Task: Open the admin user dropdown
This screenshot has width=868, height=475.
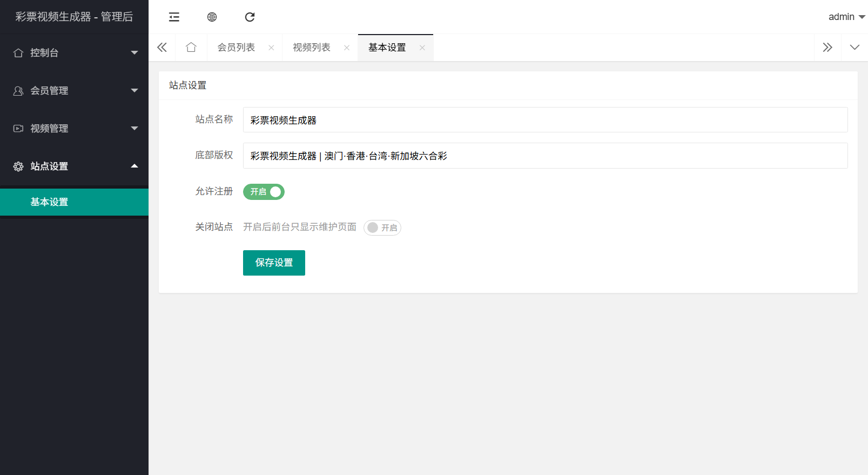Action: point(846,17)
